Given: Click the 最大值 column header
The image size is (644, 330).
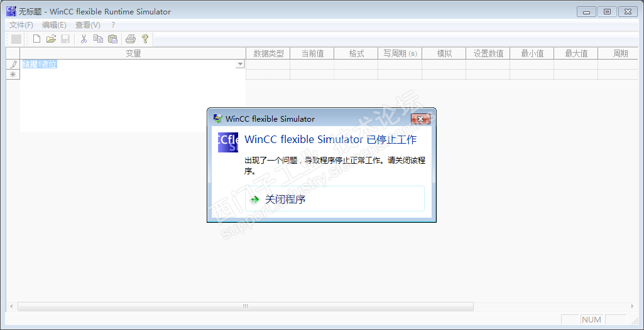Looking at the screenshot, I should coord(576,53).
